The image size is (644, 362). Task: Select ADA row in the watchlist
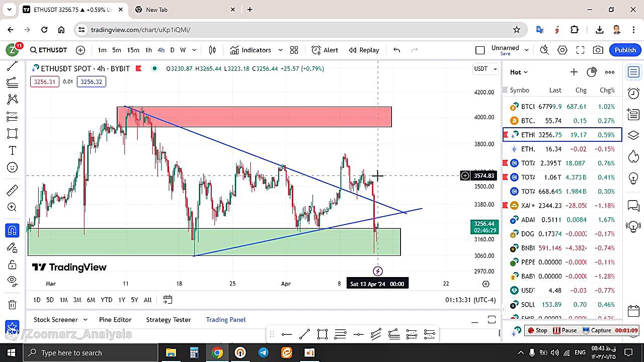pos(562,220)
